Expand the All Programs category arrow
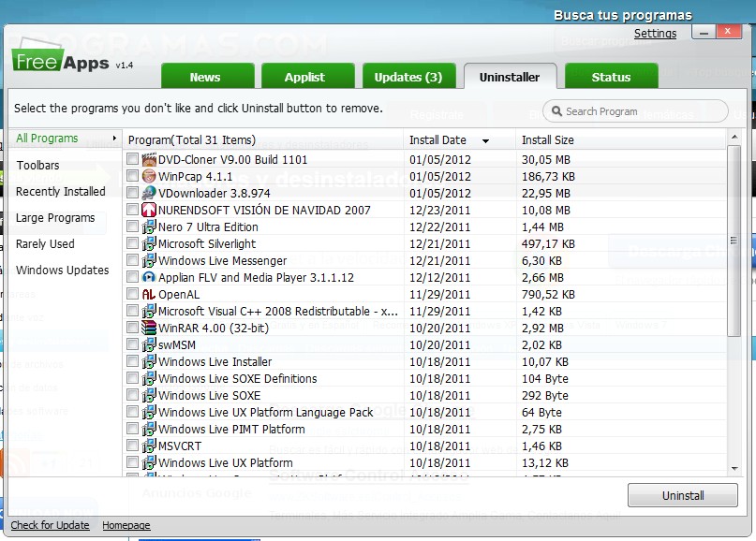 [x=114, y=138]
